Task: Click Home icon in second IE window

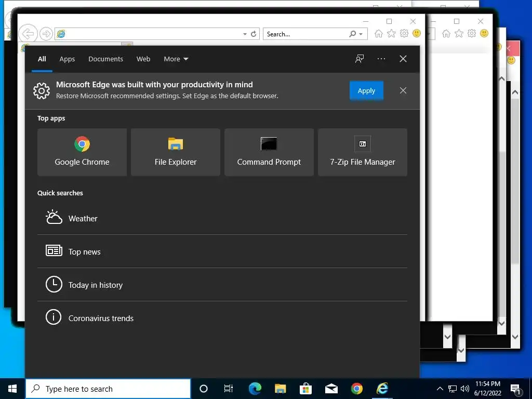Action: coord(446,33)
